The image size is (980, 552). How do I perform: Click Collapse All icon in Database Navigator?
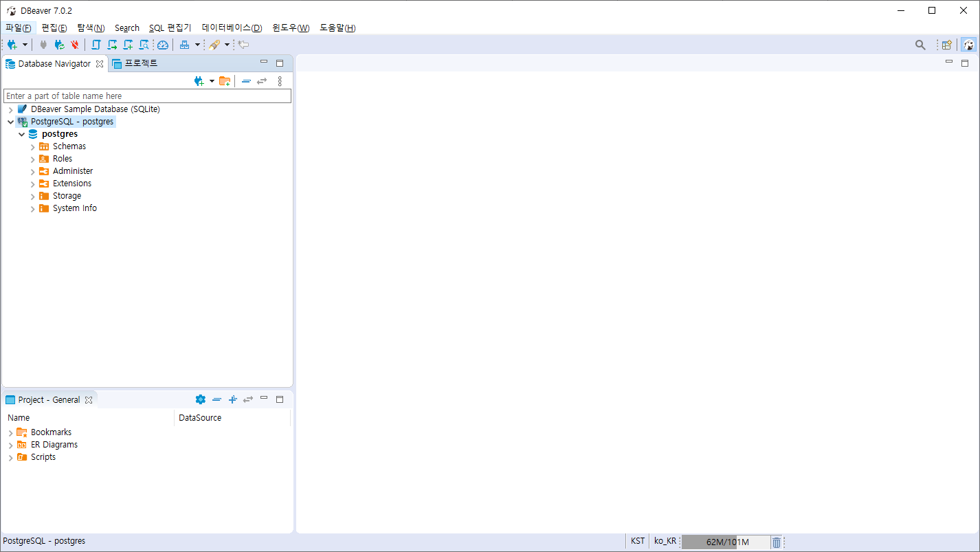(x=246, y=81)
